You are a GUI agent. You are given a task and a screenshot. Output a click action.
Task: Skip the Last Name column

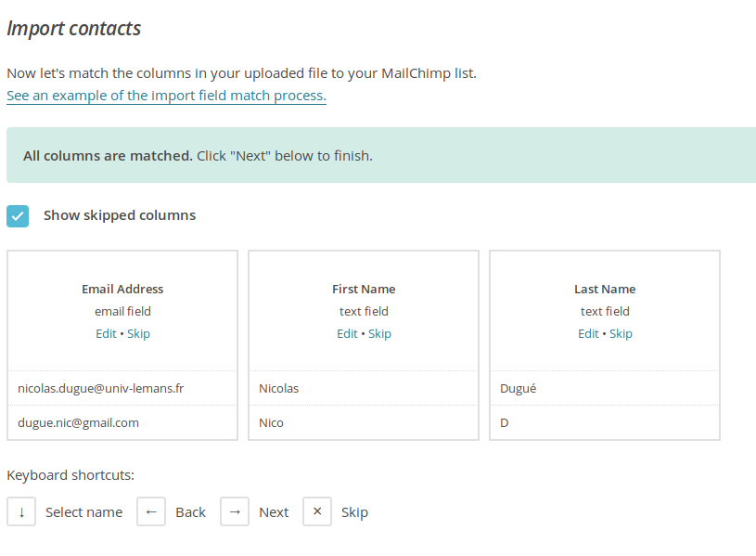click(621, 333)
